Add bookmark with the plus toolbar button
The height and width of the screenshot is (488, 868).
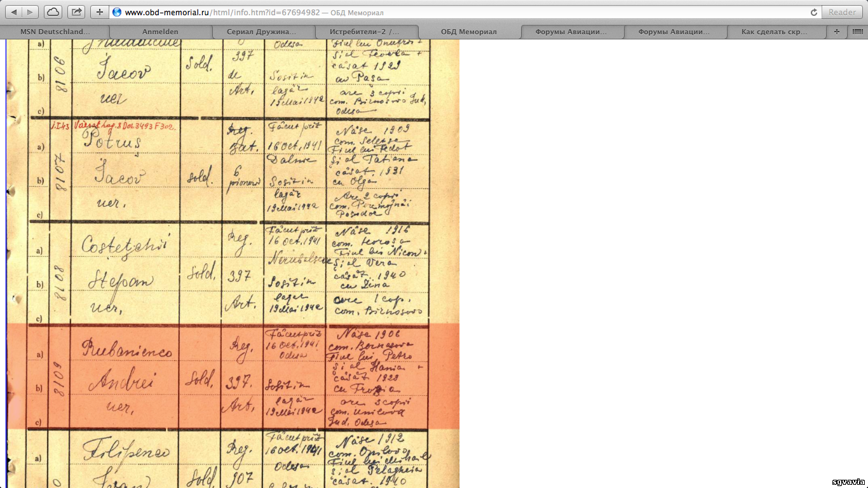[99, 12]
